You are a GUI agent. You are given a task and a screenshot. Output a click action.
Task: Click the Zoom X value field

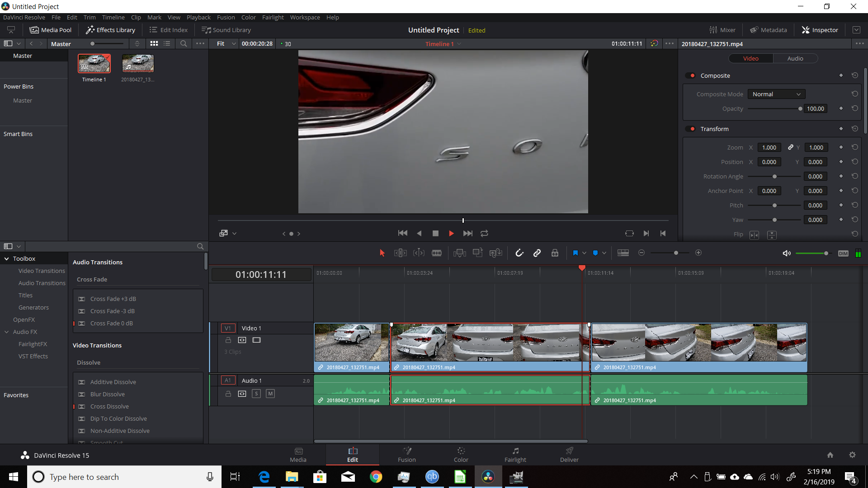pos(769,147)
